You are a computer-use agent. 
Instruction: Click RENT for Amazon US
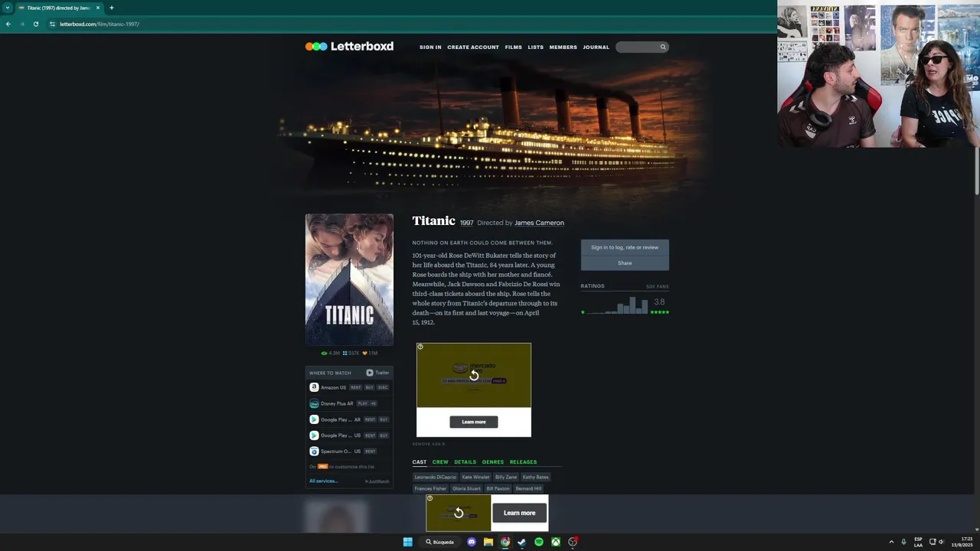click(x=355, y=387)
